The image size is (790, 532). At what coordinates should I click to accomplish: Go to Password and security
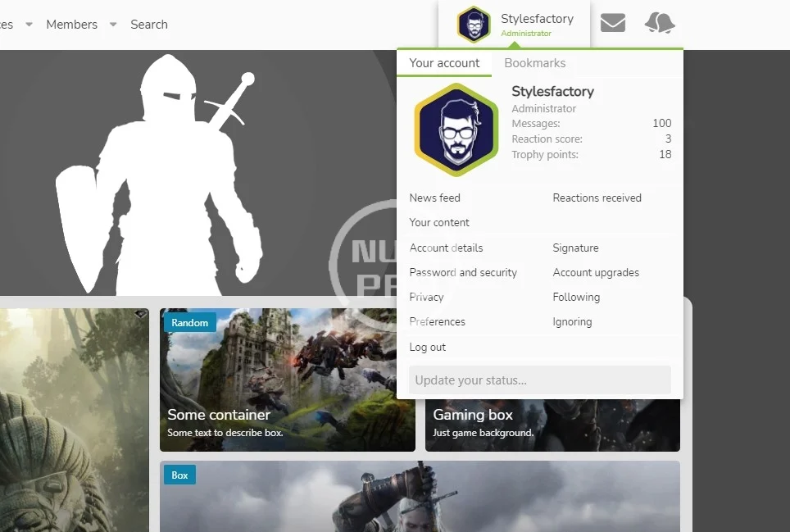(x=463, y=272)
